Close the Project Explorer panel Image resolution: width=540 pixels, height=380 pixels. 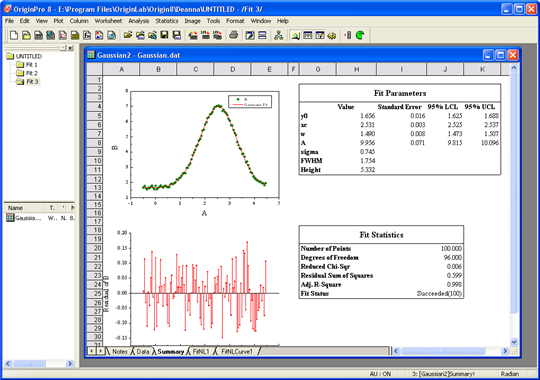pos(71,48)
